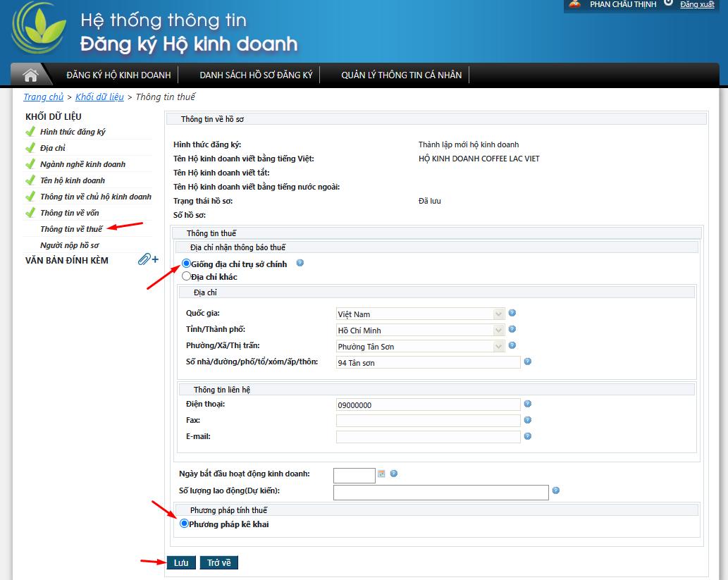Open help icon for E-mail

click(527, 436)
